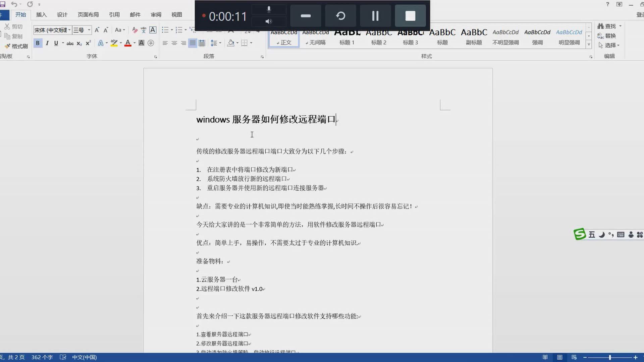Open the font size 三号 dropdown

[89, 30]
